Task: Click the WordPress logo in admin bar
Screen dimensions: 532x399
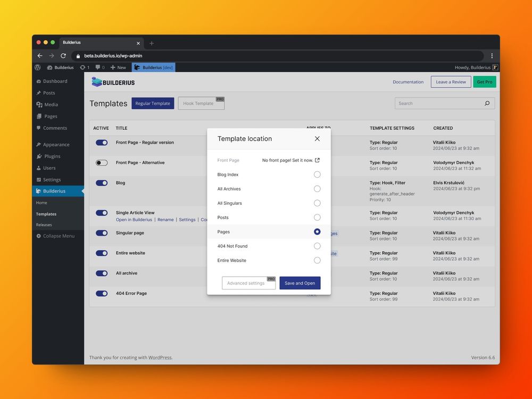Action: point(38,67)
